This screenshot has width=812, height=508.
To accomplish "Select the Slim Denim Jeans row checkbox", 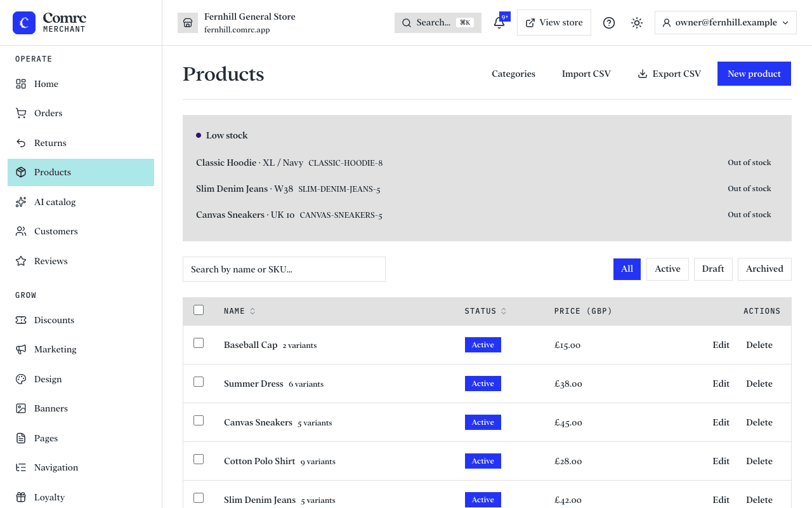I will pyautogui.click(x=199, y=498).
